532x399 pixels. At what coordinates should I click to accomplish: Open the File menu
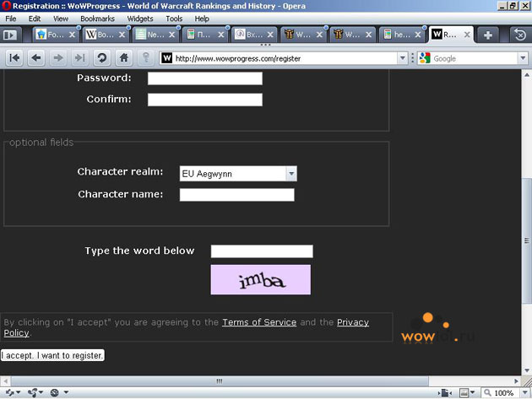point(11,19)
